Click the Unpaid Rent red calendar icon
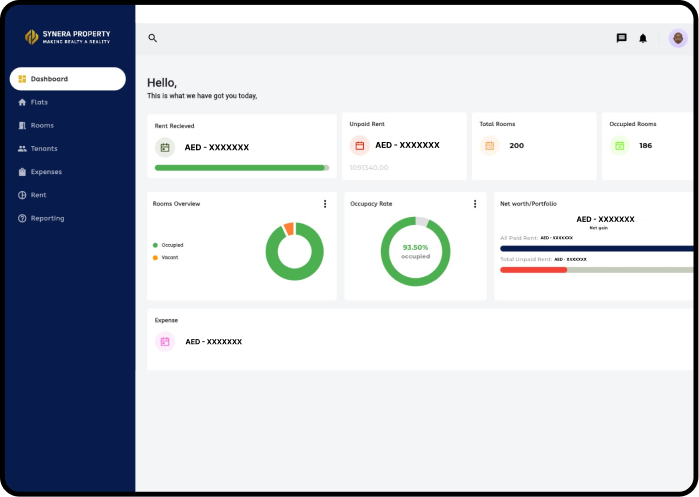The height and width of the screenshot is (497, 699). 360,145
